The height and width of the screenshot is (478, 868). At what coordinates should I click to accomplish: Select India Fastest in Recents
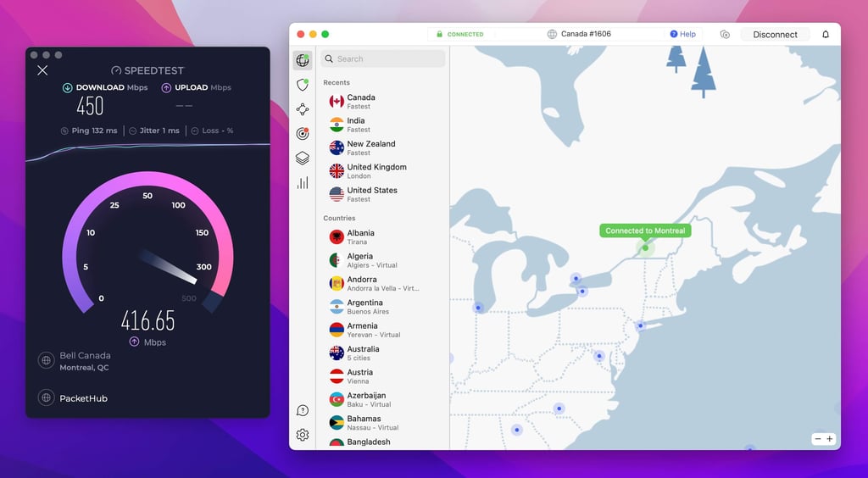pos(383,125)
